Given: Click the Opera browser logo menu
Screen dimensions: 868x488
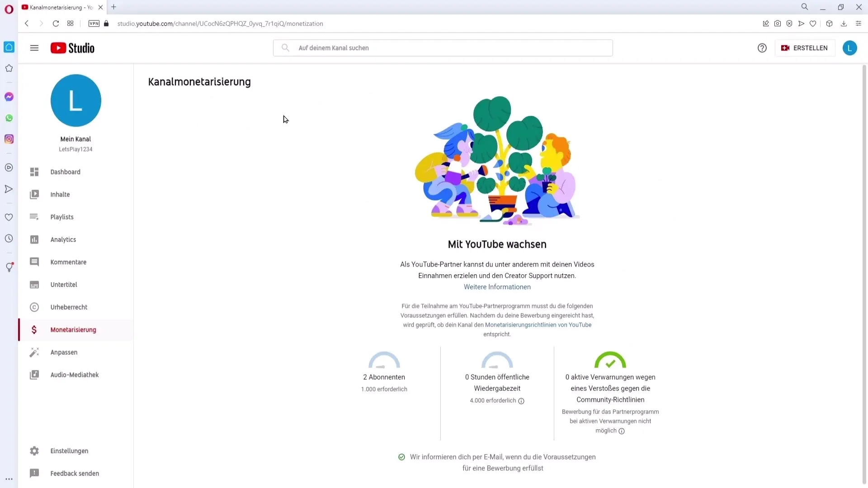Looking at the screenshot, I should pos(9,9).
